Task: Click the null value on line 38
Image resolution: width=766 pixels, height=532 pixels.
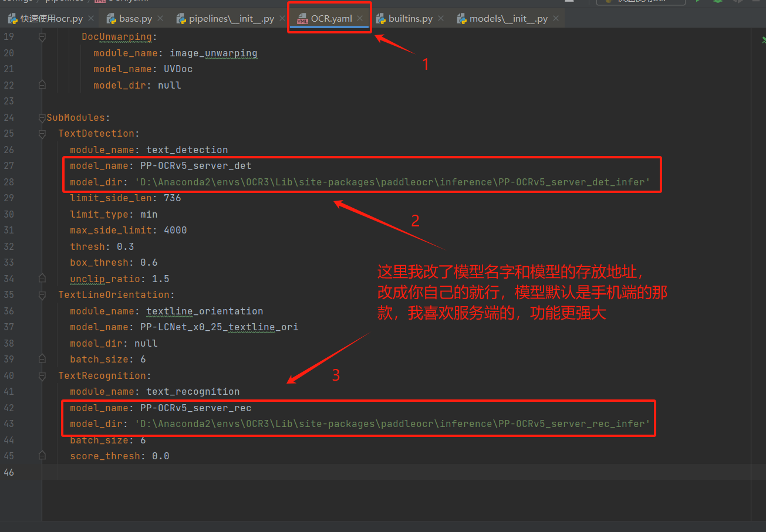Action: (x=146, y=343)
